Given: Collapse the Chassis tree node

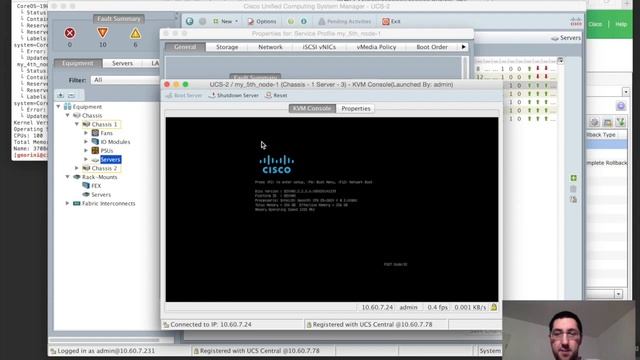Looking at the screenshot, I should (67, 116).
